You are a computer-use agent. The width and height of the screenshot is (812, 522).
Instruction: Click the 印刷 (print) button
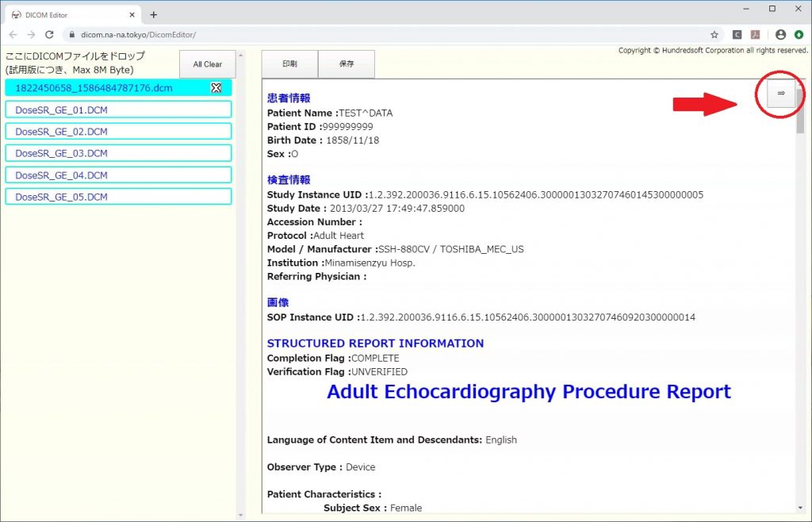289,64
